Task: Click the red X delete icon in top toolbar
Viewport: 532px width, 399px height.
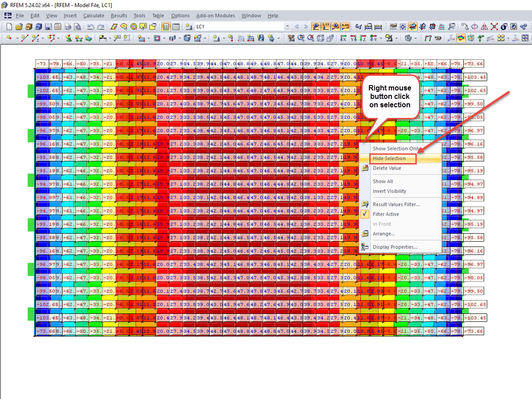Action: pyautogui.click(x=494, y=27)
